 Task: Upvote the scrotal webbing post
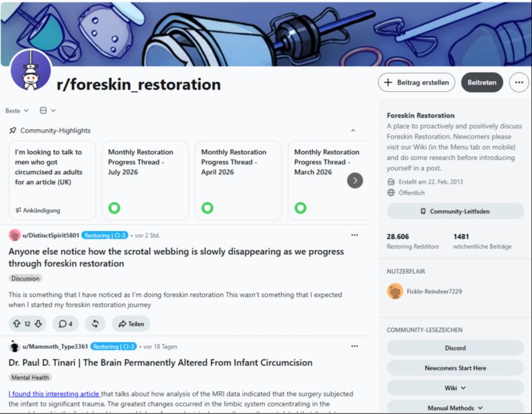(x=17, y=324)
